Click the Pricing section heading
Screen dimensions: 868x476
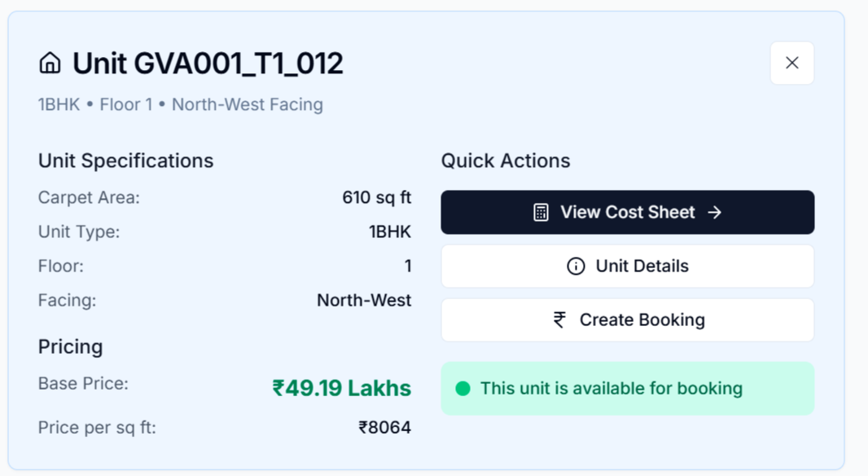point(70,346)
